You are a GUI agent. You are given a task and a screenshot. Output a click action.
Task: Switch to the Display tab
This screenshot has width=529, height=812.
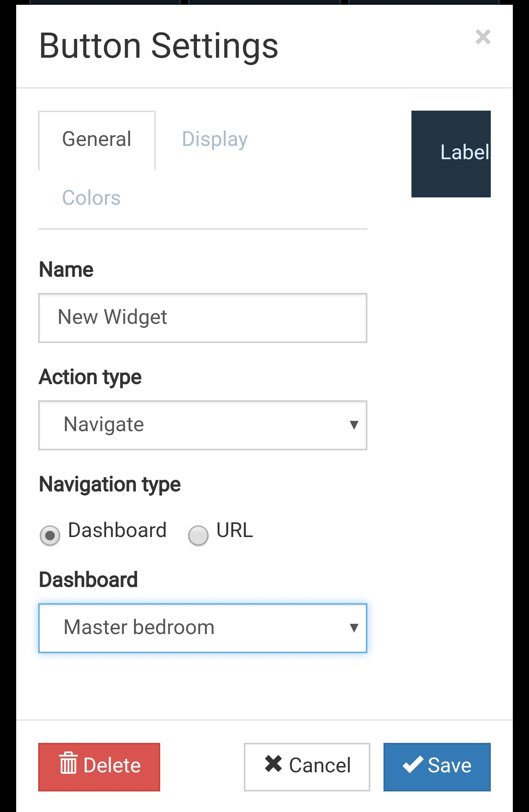coord(215,139)
